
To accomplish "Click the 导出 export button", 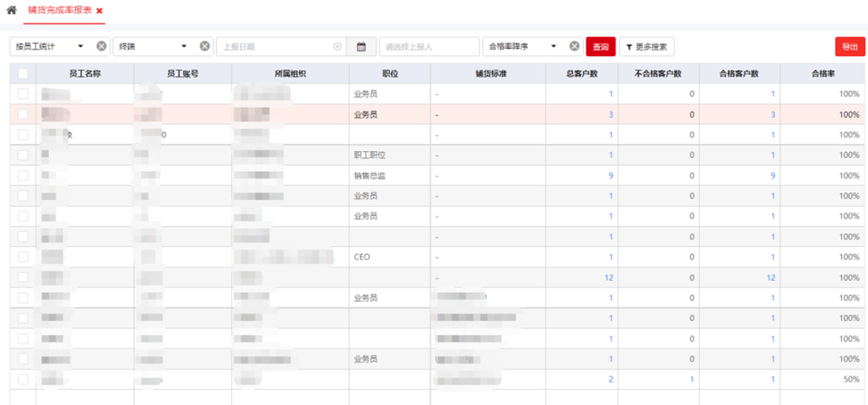I will 850,47.
